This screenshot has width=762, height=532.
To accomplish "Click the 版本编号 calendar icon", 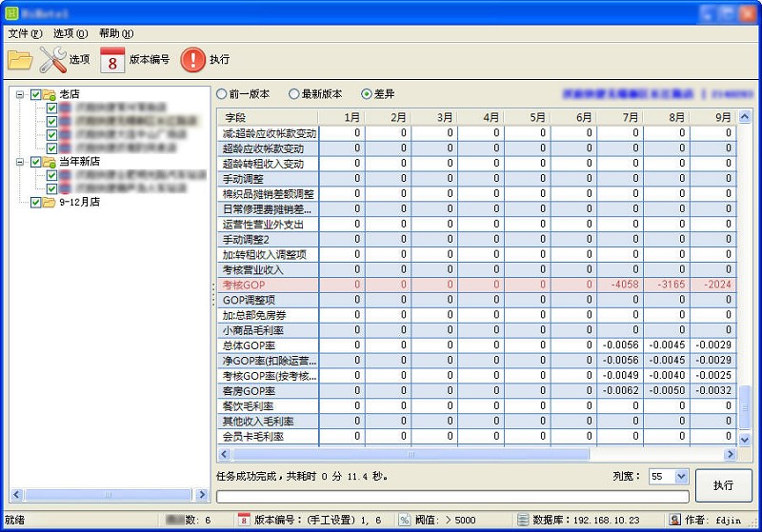I will (x=112, y=59).
